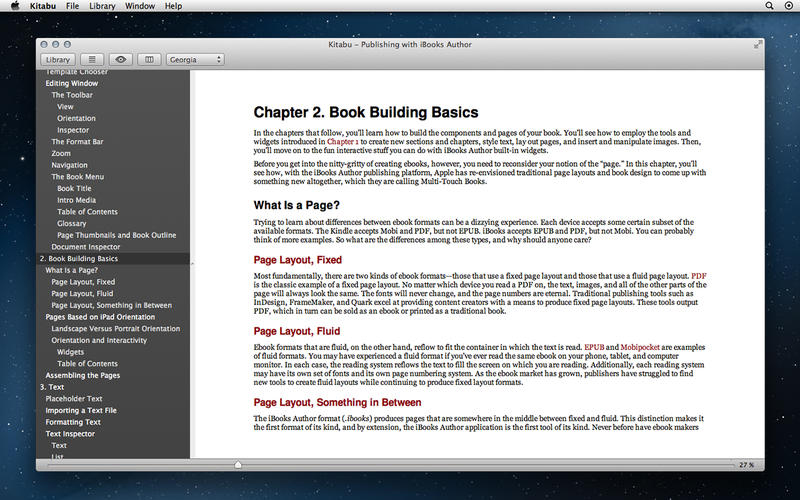
Task: Open the Help menu
Action: 173,6
